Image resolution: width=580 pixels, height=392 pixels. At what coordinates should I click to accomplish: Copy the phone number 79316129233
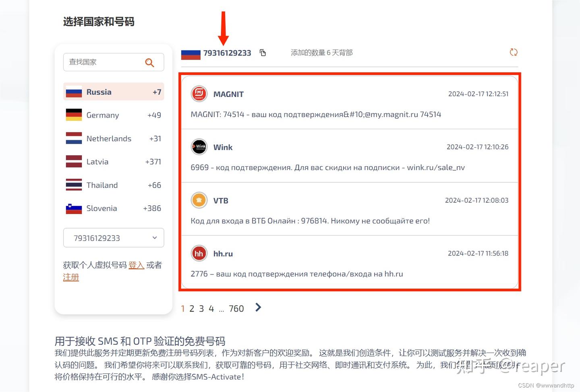(x=263, y=52)
